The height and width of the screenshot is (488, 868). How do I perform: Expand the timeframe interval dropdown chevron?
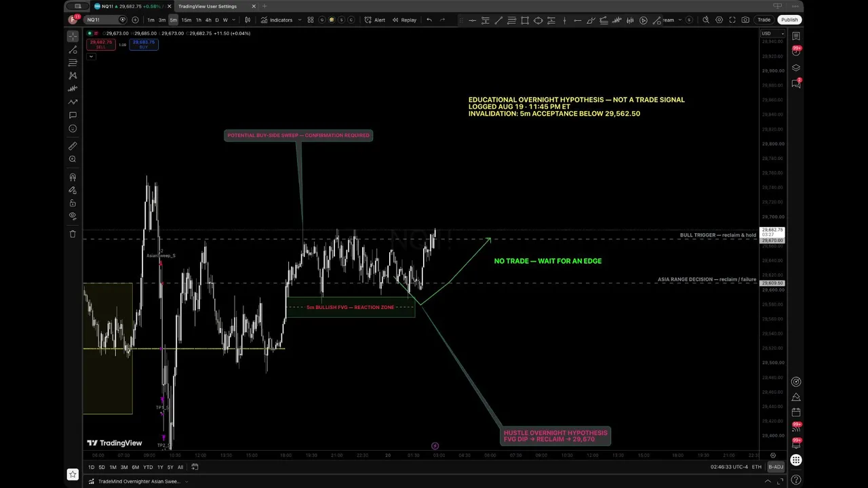(x=235, y=20)
